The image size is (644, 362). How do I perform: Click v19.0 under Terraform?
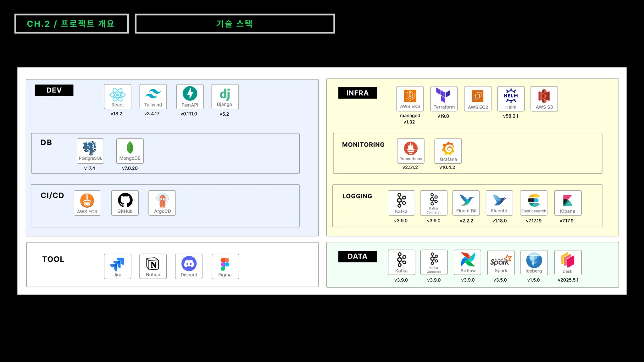point(443,116)
